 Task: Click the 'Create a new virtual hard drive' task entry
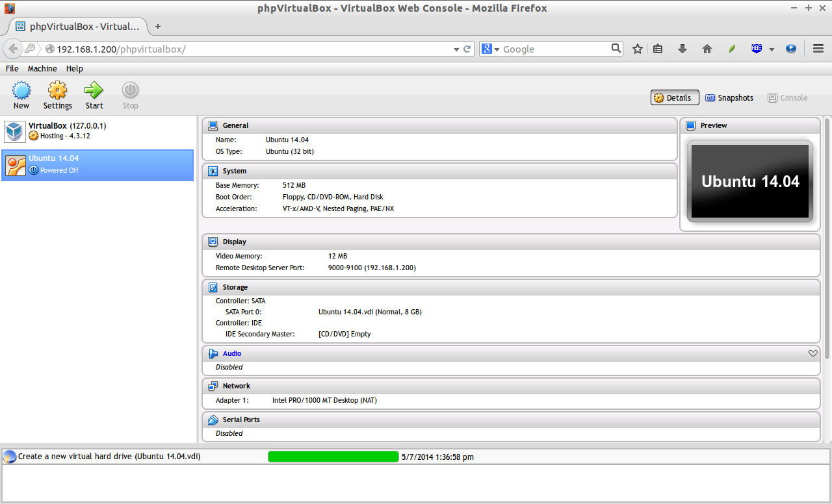pos(109,457)
